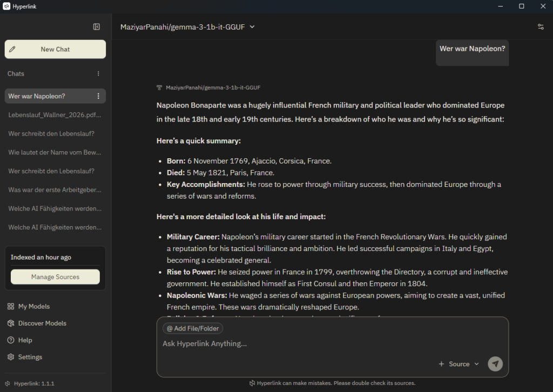This screenshot has width=553, height=392.
Task: Open the Source dropdown chevron
Action: [476, 364]
